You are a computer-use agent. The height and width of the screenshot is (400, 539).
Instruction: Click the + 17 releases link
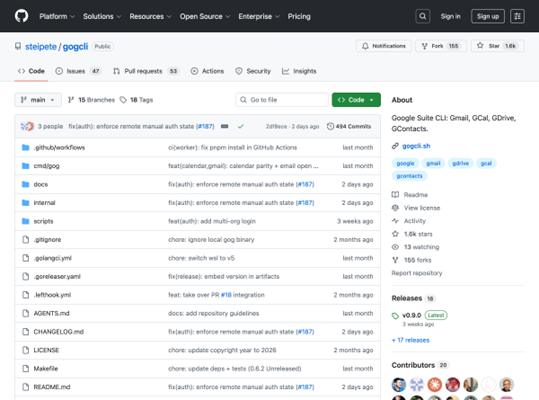[410, 340]
